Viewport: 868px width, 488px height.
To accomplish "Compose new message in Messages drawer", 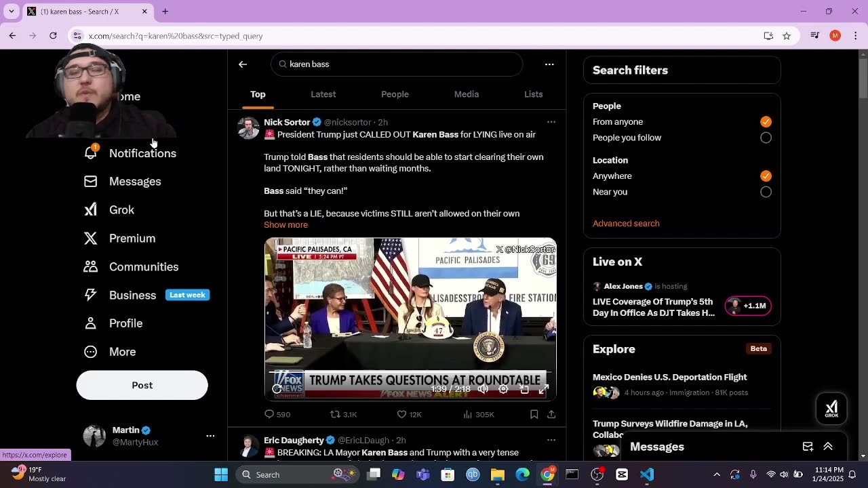I will click(x=808, y=447).
